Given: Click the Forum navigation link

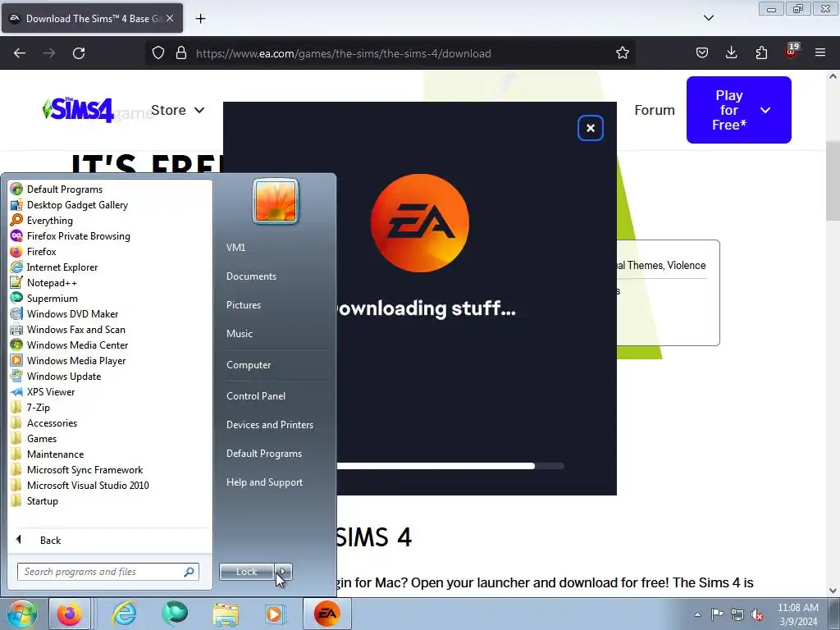Looking at the screenshot, I should click(x=654, y=110).
